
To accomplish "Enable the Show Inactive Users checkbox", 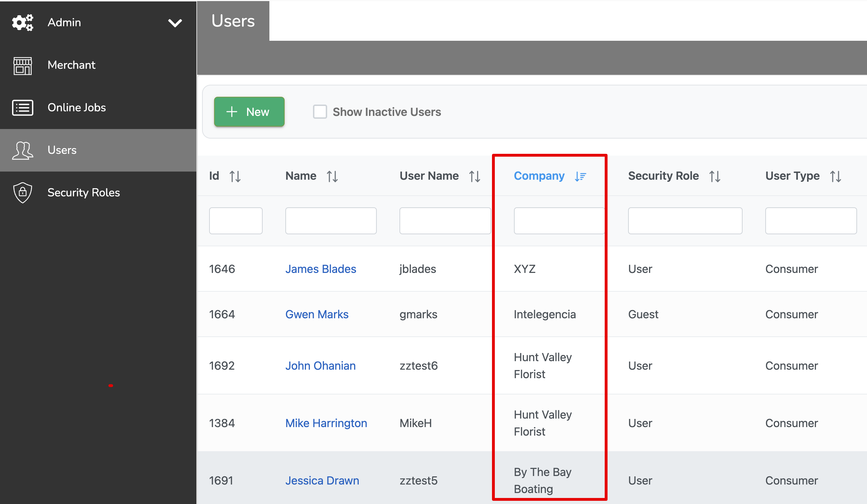I will [320, 112].
